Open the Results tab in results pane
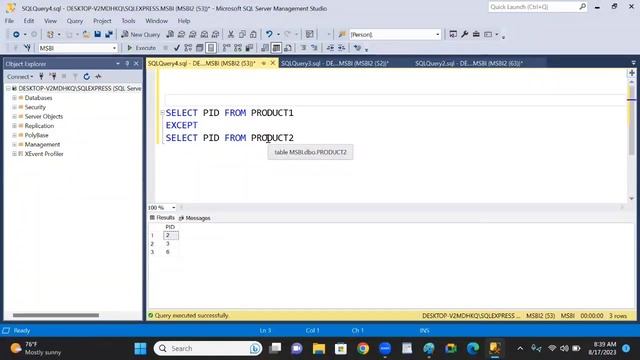Screen dimensions: 640x360 162,218
